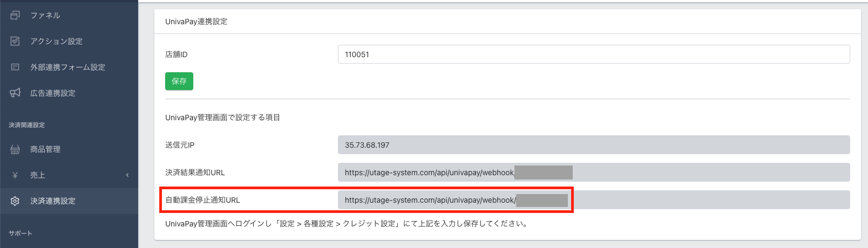Screen dimensions: 868x248
Task: Go to 外部連携フォーム設定 menu label
Action: point(67,67)
